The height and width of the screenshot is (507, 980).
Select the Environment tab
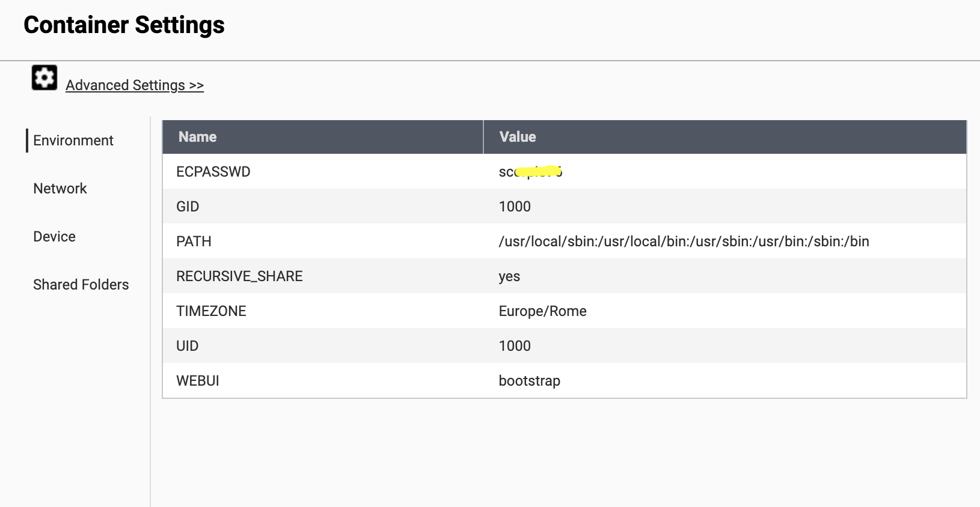(x=73, y=141)
